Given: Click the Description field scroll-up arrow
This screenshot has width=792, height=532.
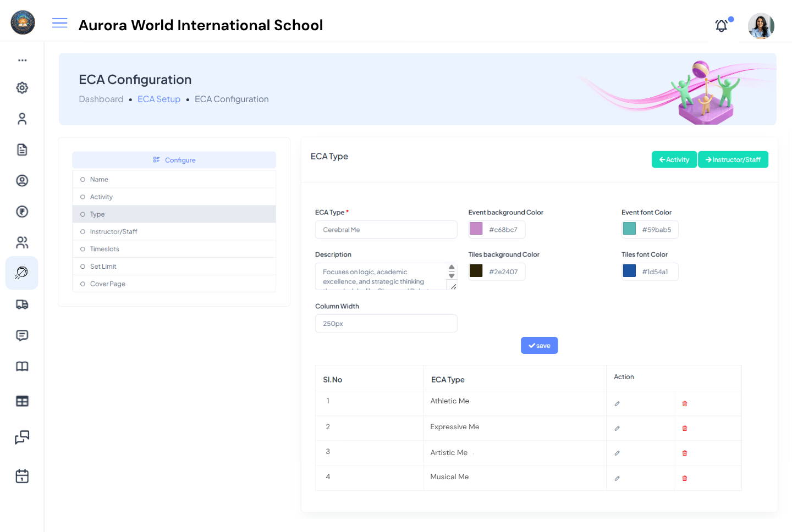Looking at the screenshot, I should click(x=452, y=268).
